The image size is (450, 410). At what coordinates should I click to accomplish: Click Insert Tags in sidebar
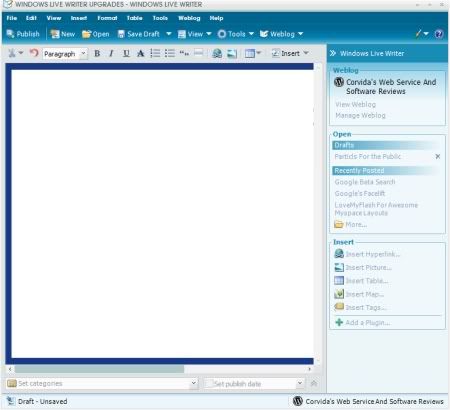[x=360, y=307]
